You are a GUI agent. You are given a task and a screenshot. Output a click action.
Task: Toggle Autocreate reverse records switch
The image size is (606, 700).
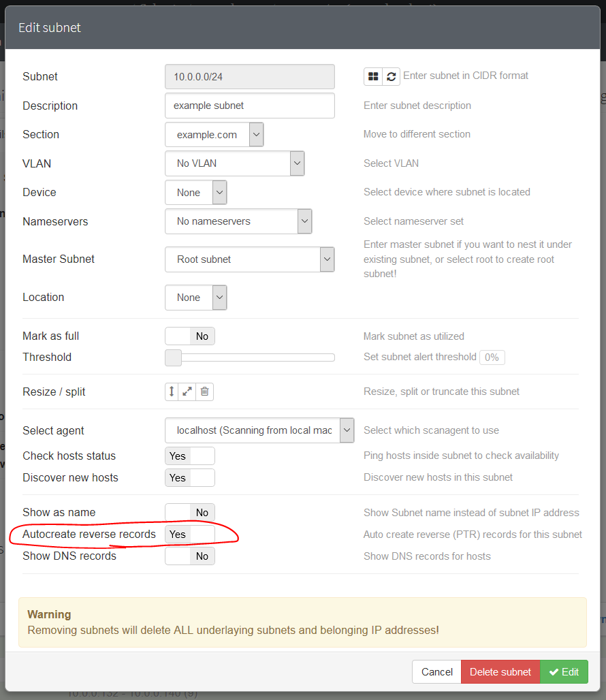(x=190, y=535)
